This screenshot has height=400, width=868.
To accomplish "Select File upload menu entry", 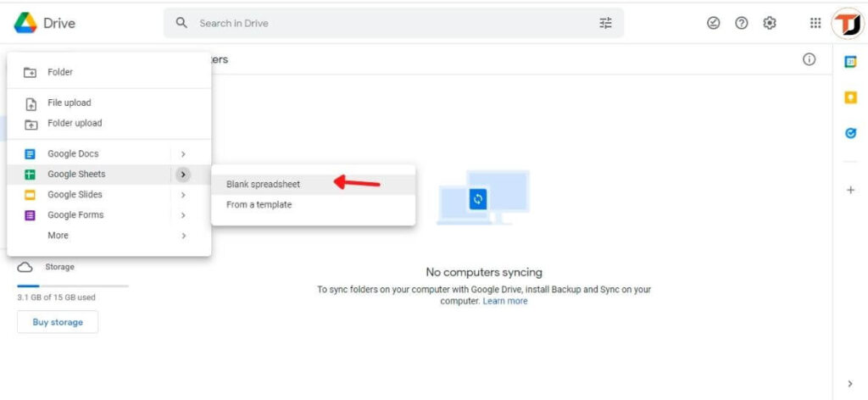I will (x=69, y=103).
